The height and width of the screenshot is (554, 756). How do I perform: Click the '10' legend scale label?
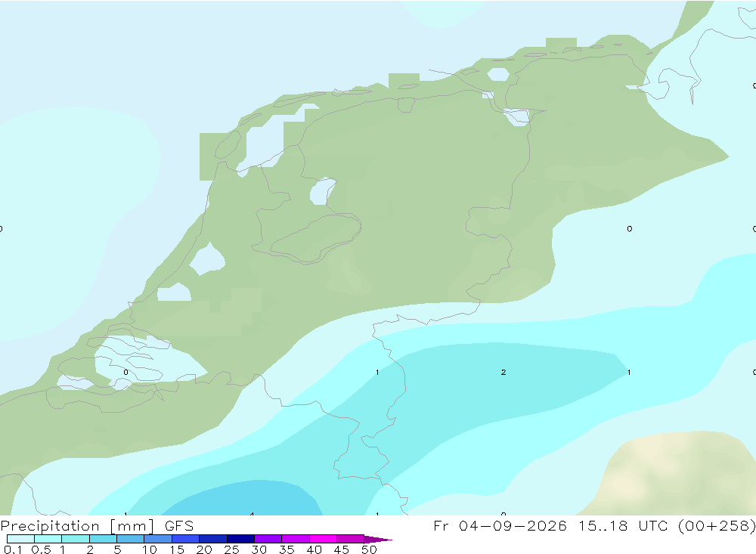point(150,549)
